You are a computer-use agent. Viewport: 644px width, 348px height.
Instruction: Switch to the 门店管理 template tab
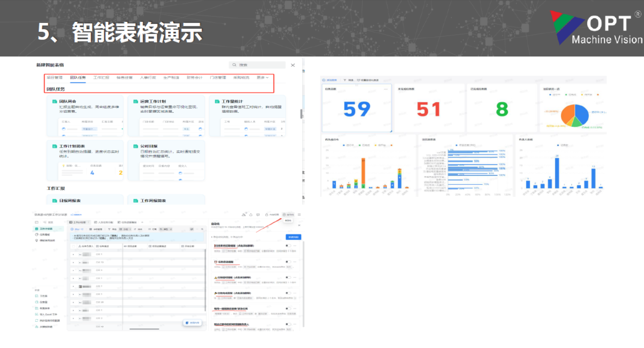click(x=218, y=77)
